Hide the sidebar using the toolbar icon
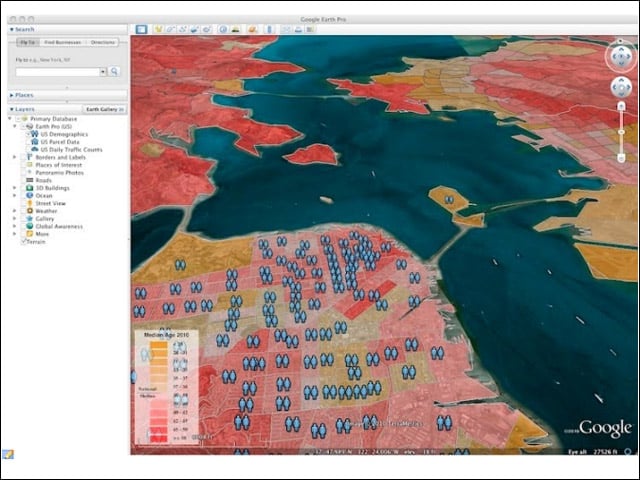Viewport: 640px width, 480px height. [141, 29]
